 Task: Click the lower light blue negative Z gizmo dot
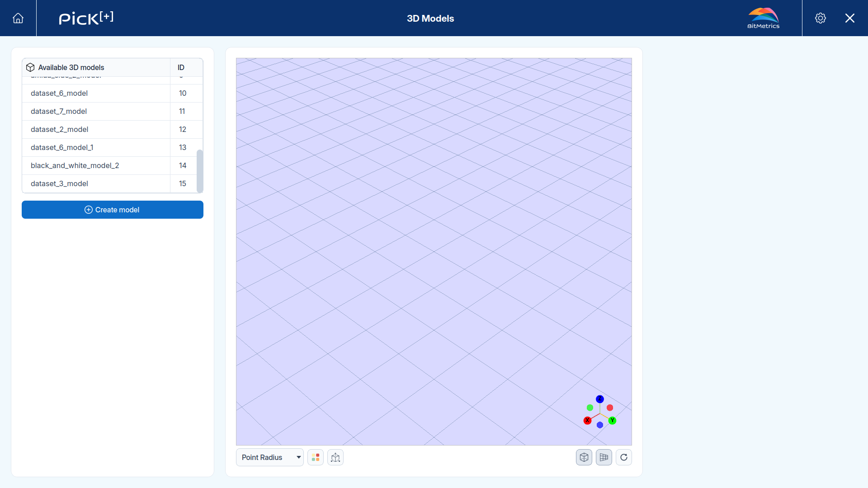pos(600,425)
